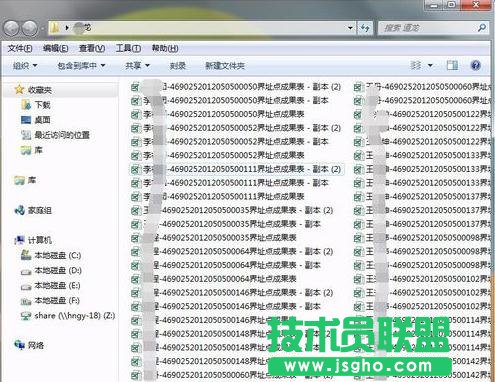The height and width of the screenshot is (382, 495).
Task: Click into the search input field
Action: 428,28
